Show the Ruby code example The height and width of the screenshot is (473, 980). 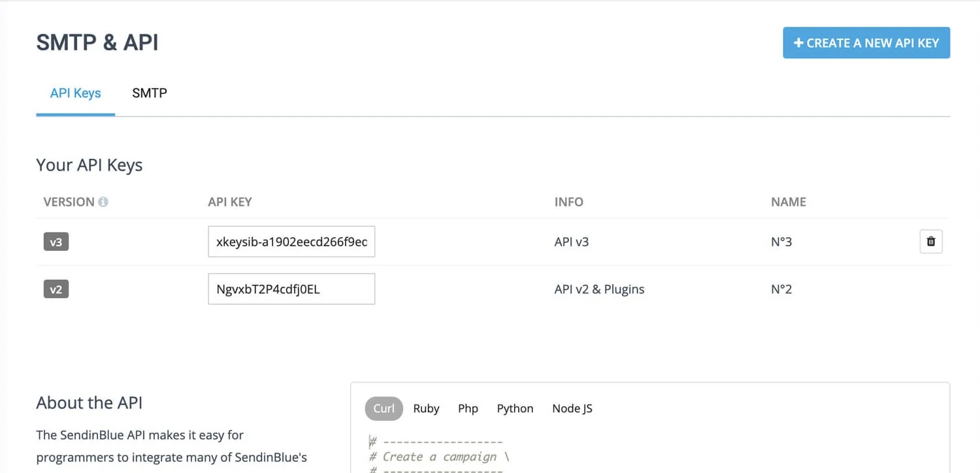click(426, 408)
